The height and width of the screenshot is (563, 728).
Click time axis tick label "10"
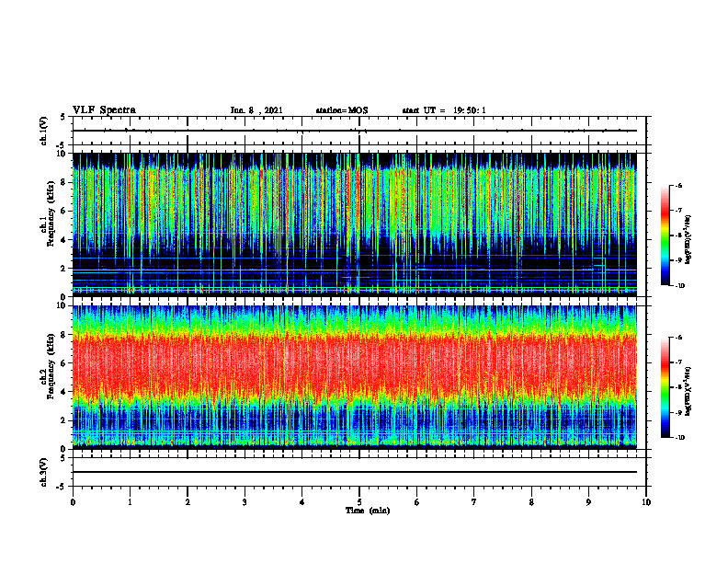pyautogui.click(x=646, y=502)
